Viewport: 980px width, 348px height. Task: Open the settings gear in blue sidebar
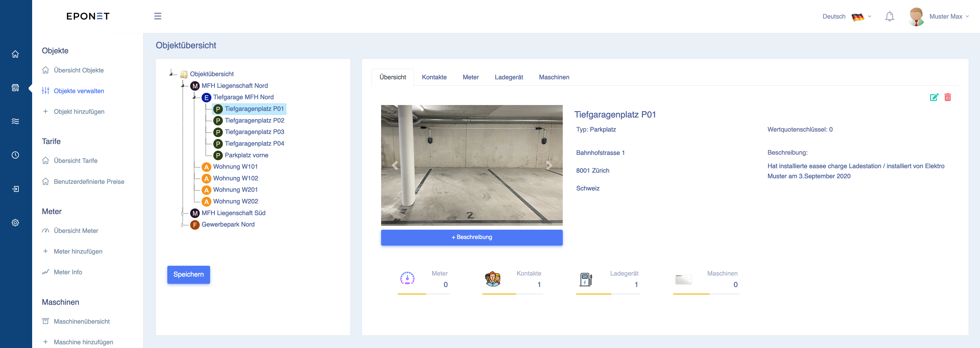[15, 223]
